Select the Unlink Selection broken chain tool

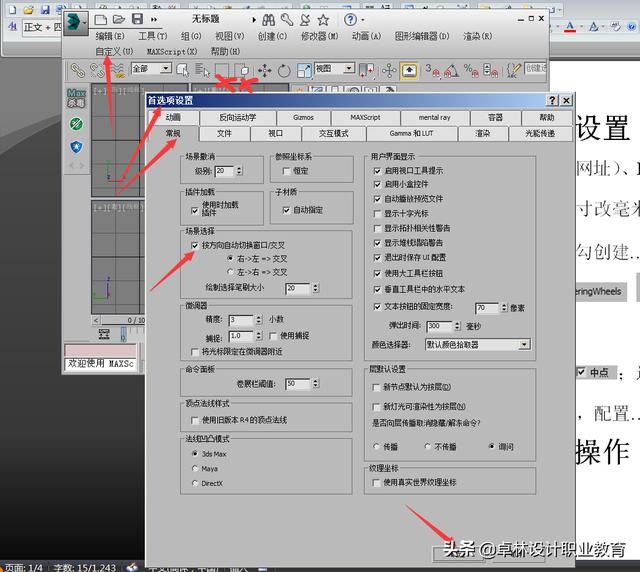[x=97, y=71]
